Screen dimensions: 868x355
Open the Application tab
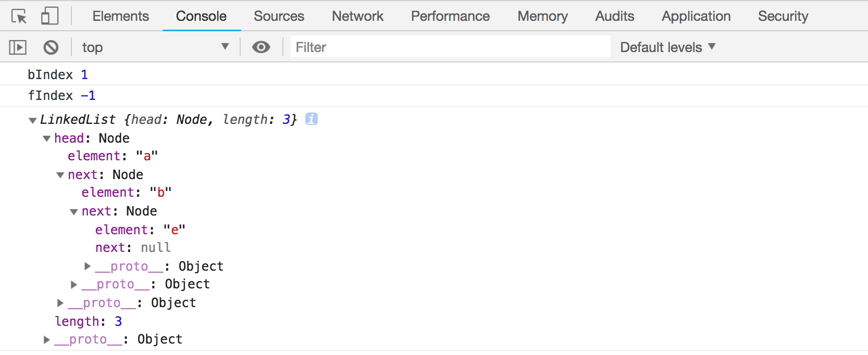(x=696, y=16)
